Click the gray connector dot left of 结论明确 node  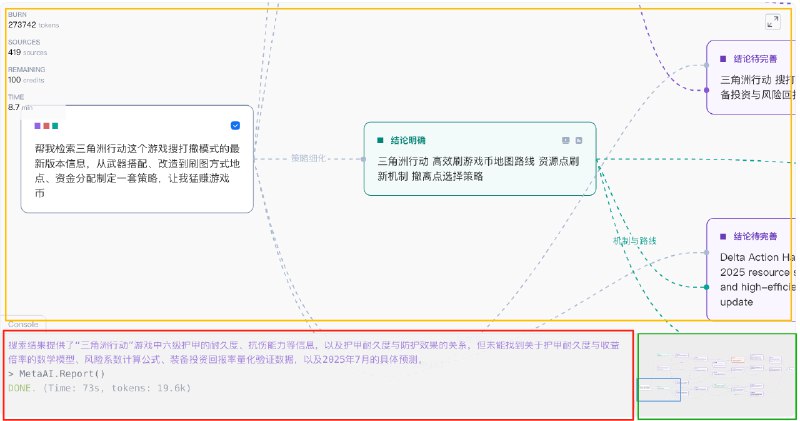[364, 159]
